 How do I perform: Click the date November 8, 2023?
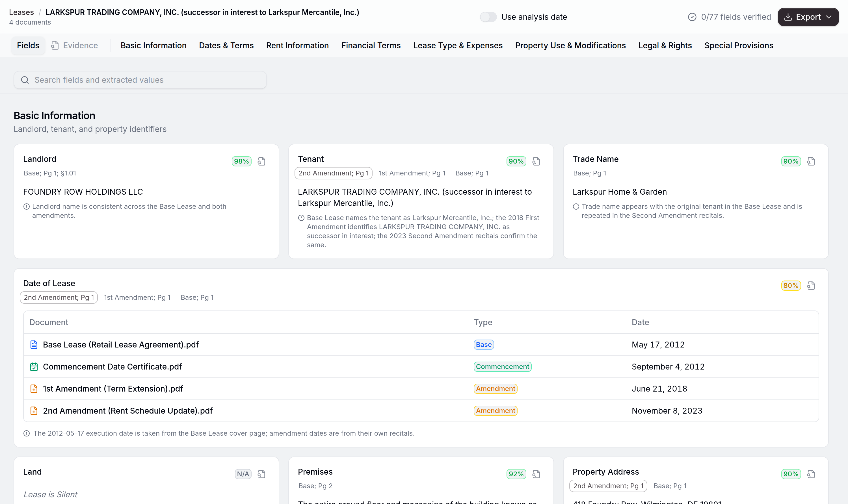667,411
